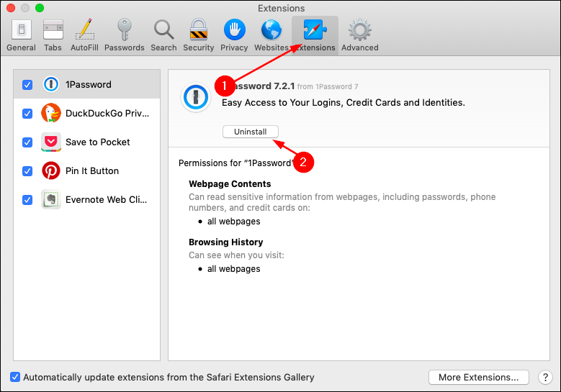Open the General preferences icon
This screenshot has width=561, height=392.
coord(22,29)
